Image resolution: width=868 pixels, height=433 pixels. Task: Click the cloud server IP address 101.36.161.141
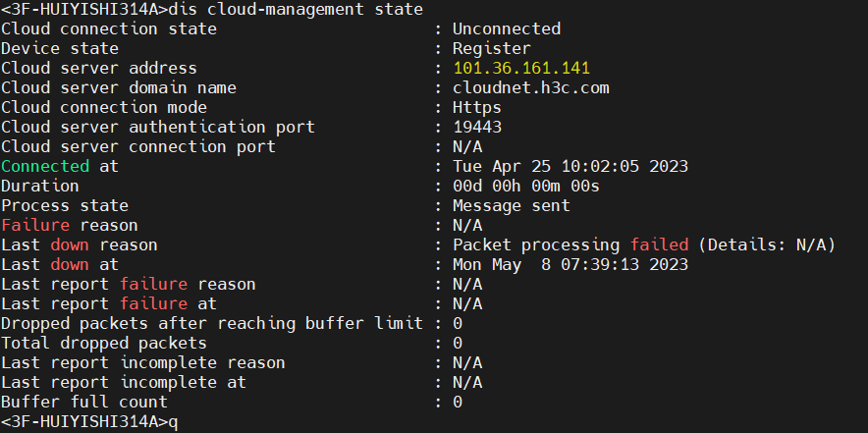[521, 69]
